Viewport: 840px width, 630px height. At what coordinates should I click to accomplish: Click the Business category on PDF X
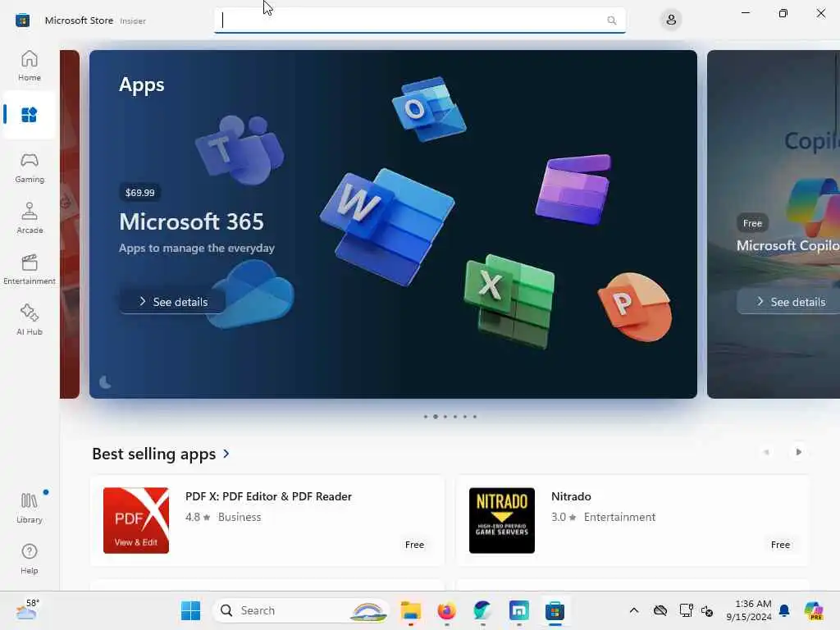click(240, 517)
